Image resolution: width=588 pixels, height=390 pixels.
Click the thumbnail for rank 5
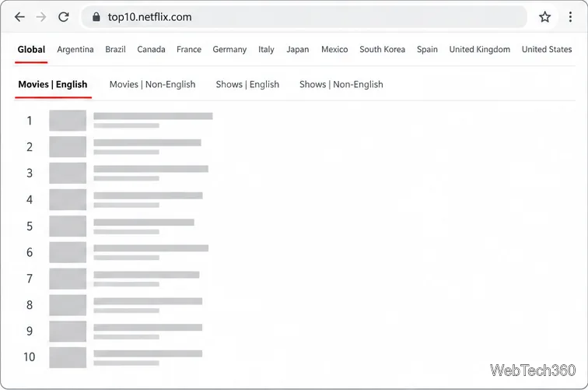coord(68,226)
